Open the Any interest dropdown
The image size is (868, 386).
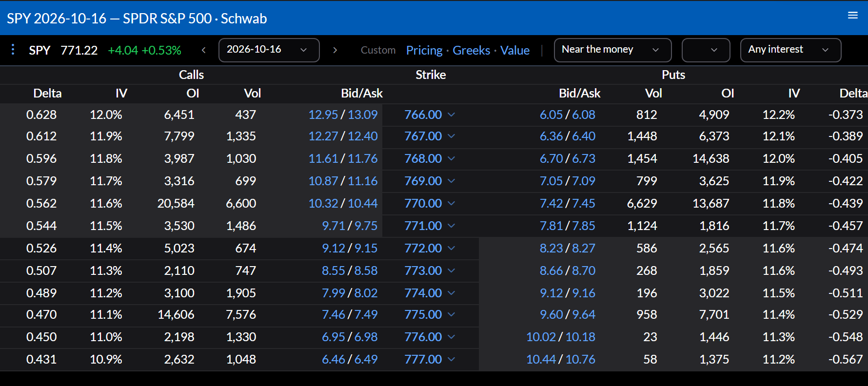pos(790,50)
